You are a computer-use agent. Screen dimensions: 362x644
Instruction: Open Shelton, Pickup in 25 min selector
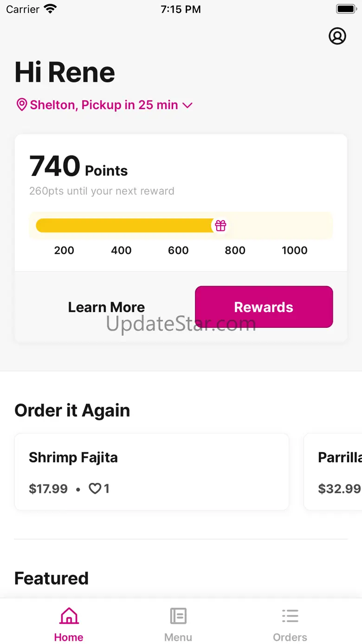pyautogui.click(x=104, y=105)
